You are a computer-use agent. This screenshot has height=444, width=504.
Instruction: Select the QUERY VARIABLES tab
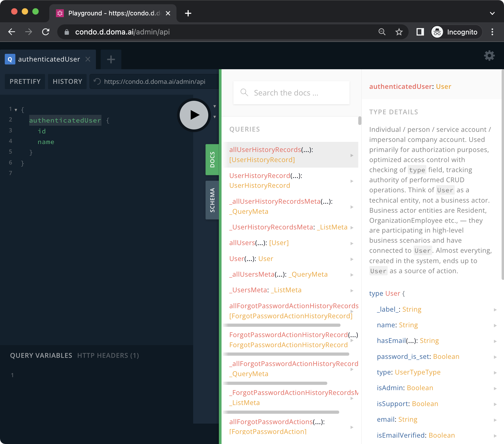pyautogui.click(x=41, y=355)
